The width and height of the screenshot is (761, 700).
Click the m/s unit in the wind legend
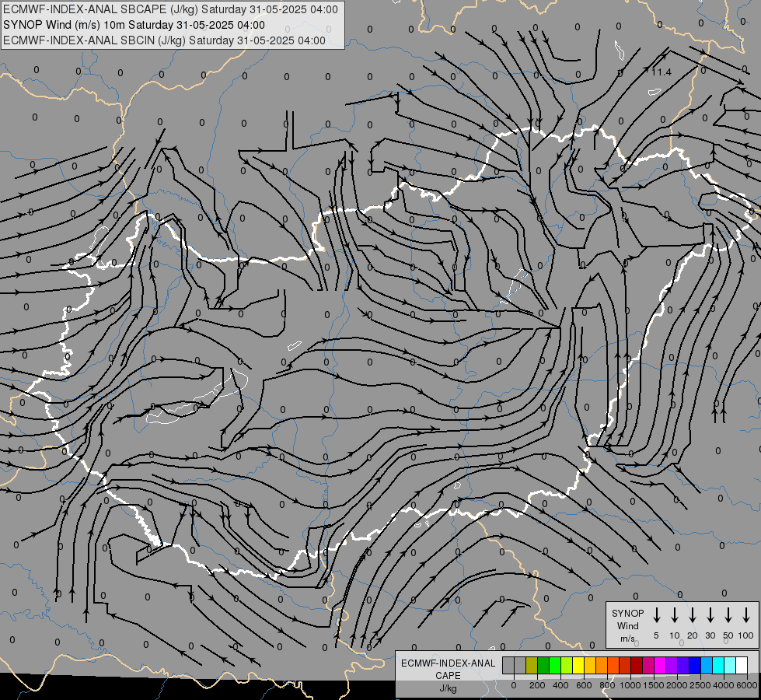point(627,639)
